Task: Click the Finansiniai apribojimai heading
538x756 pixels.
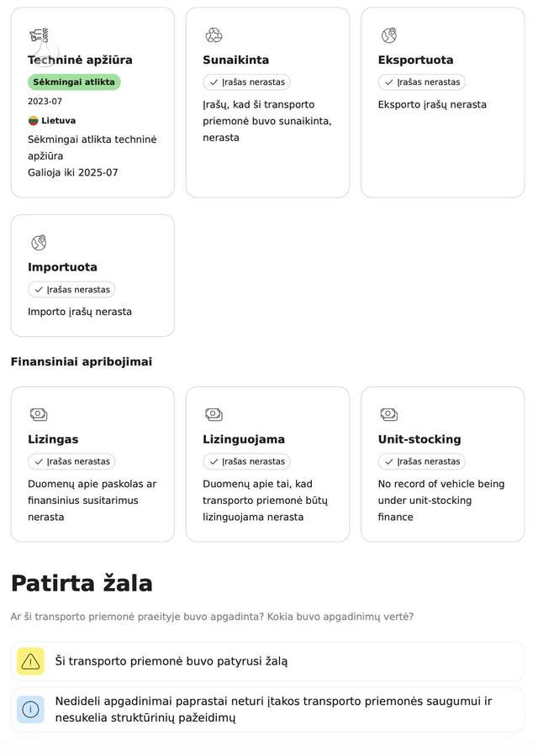Action: tap(81, 361)
